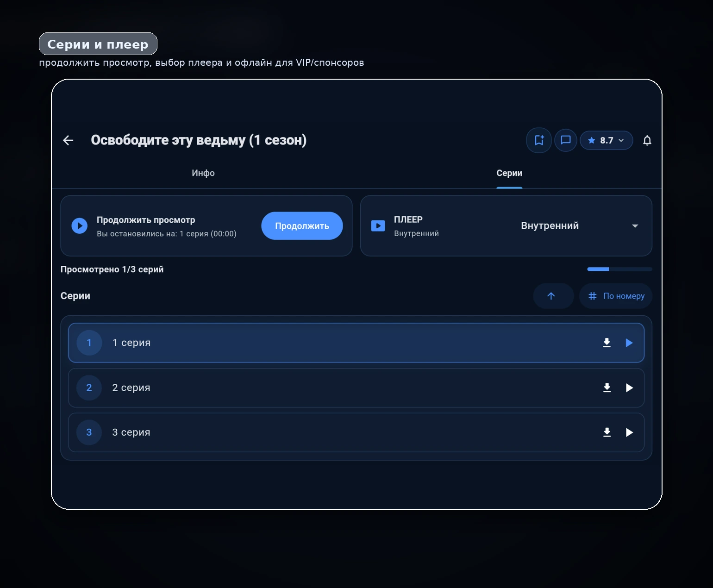Viewport: 713px width, 588px height.
Task: Download episode 1
Action: [x=607, y=343]
